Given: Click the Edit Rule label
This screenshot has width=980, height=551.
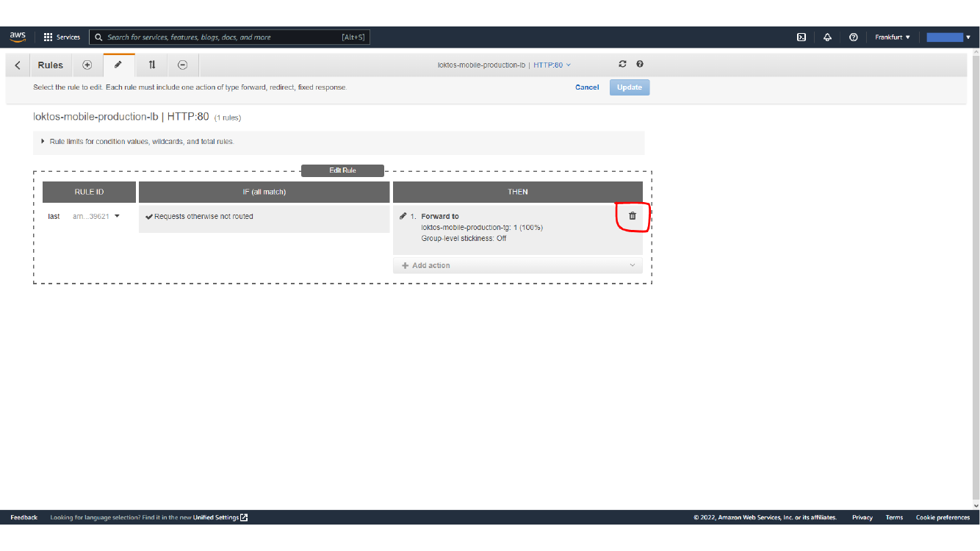Looking at the screenshot, I should pos(343,170).
